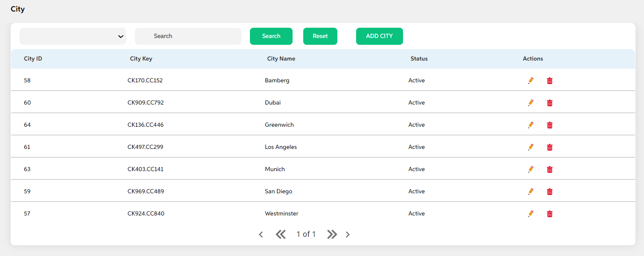
Task: Open edit for Munich
Action: [531, 169]
